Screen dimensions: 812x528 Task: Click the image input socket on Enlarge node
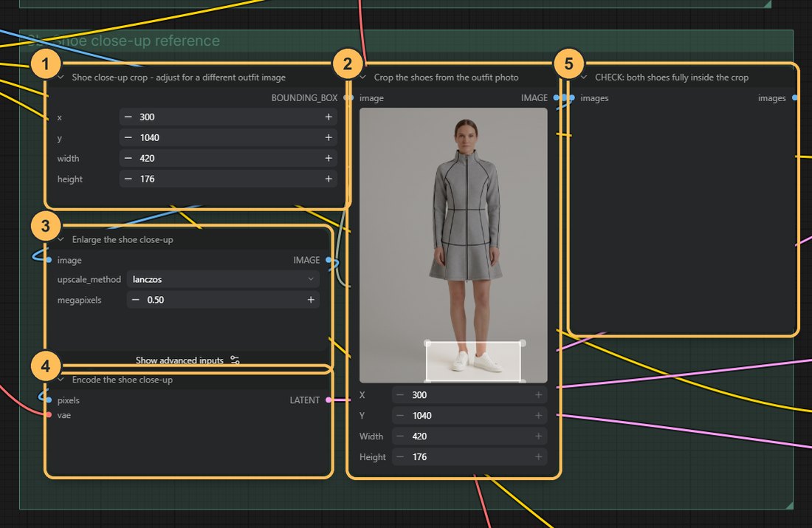(x=48, y=260)
